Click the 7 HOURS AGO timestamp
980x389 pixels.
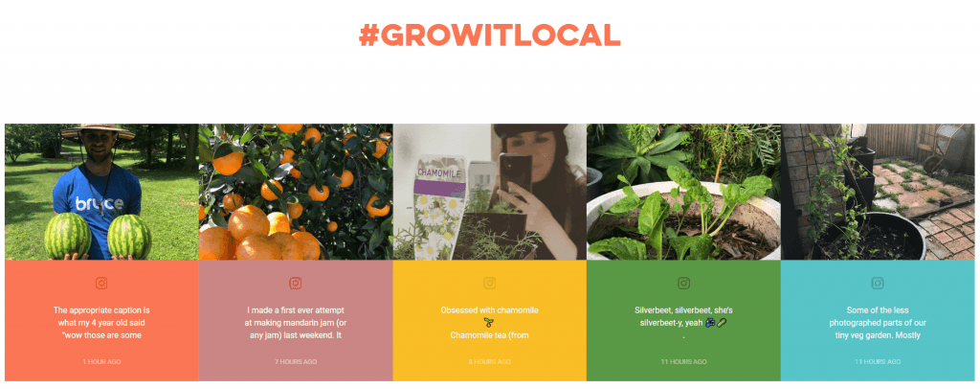tap(296, 362)
